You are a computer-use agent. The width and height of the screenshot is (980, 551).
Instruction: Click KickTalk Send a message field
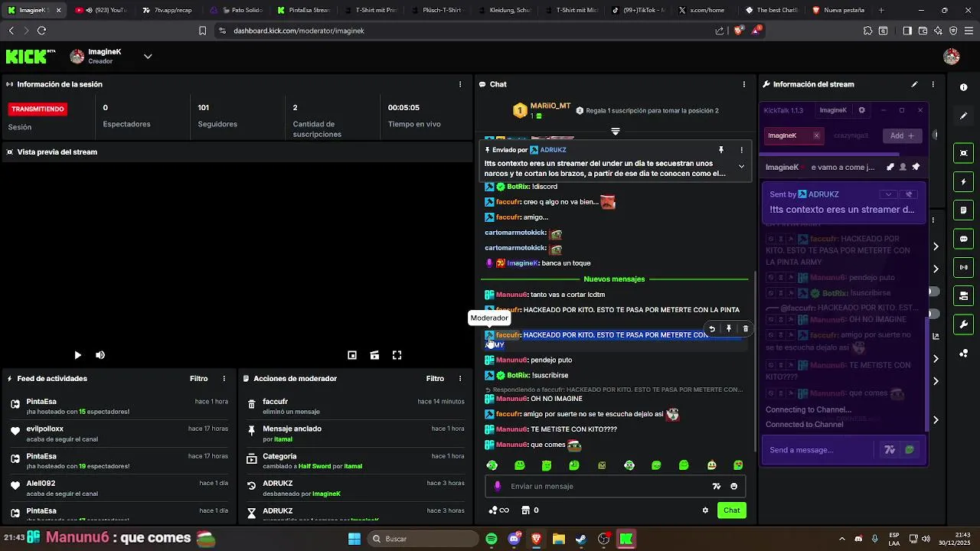[x=819, y=450]
